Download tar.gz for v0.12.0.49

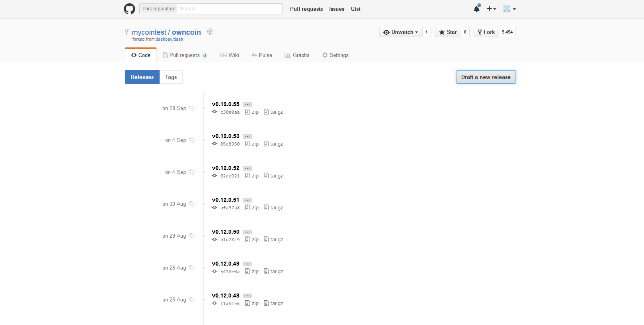273,272
